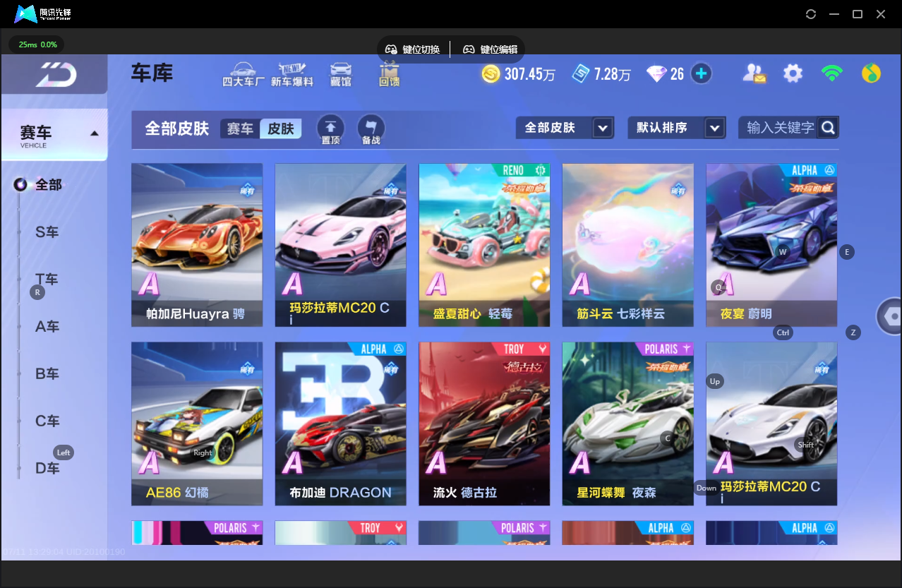The width and height of the screenshot is (902, 588).
Task: Open the settings gear icon
Action: tap(793, 73)
